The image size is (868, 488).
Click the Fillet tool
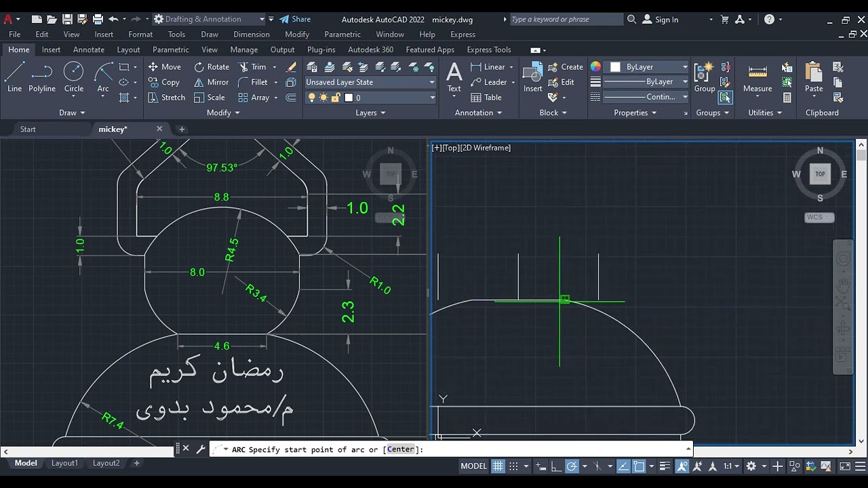253,82
